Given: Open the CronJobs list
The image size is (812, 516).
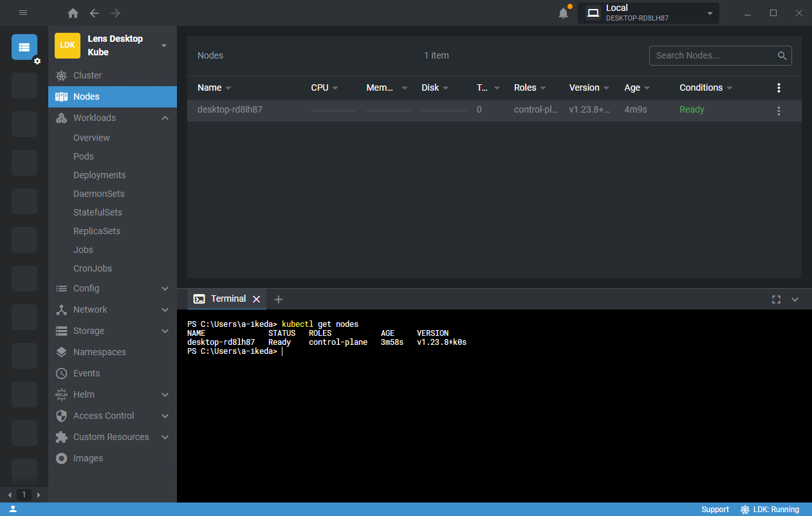Looking at the screenshot, I should pyautogui.click(x=93, y=268).
